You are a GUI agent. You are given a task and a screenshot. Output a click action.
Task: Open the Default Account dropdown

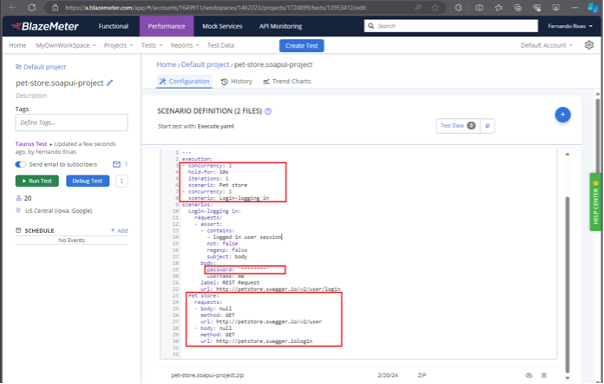click(x=547, y=45)
